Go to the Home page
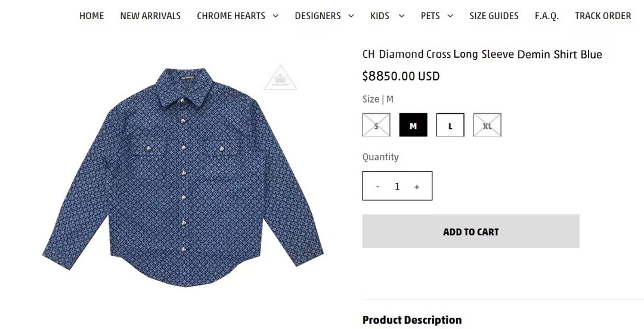 tap(92, 16)
